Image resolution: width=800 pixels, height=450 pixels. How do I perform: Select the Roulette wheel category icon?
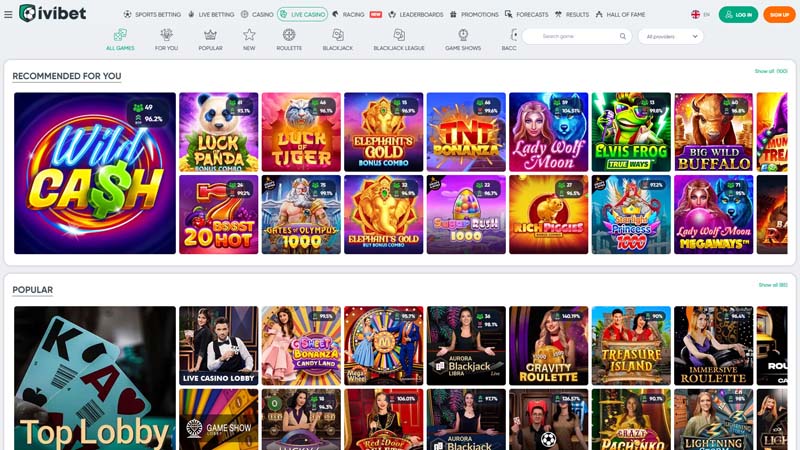[x=289, y=39]
